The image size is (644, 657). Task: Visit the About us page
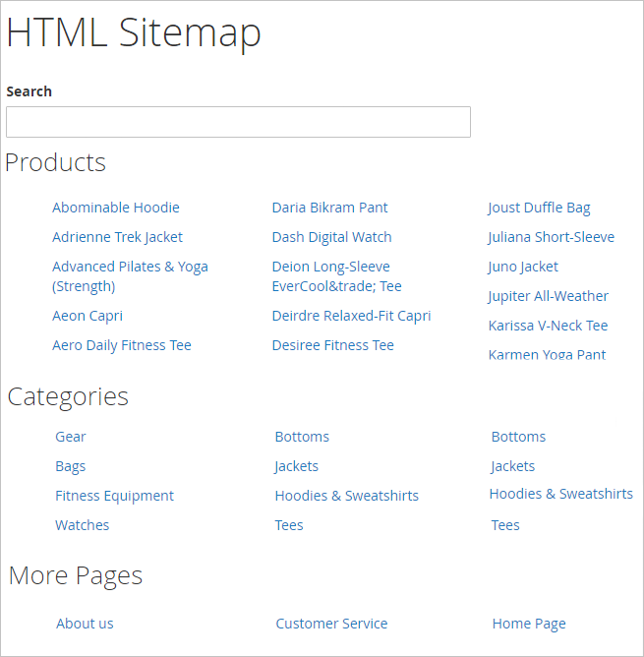85,624
